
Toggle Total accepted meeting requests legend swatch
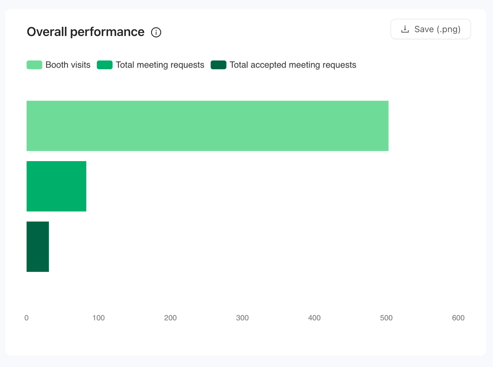(218, 65)
